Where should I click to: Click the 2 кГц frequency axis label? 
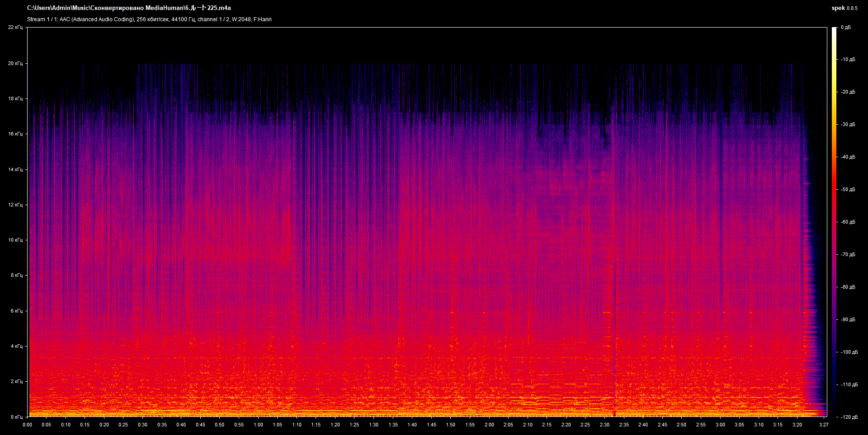[15, 381]
